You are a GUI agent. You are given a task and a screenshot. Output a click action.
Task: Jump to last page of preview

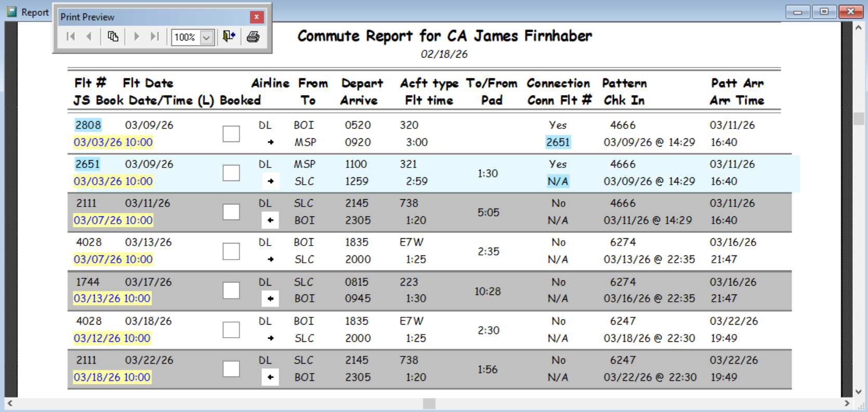(x=154, y=36)
